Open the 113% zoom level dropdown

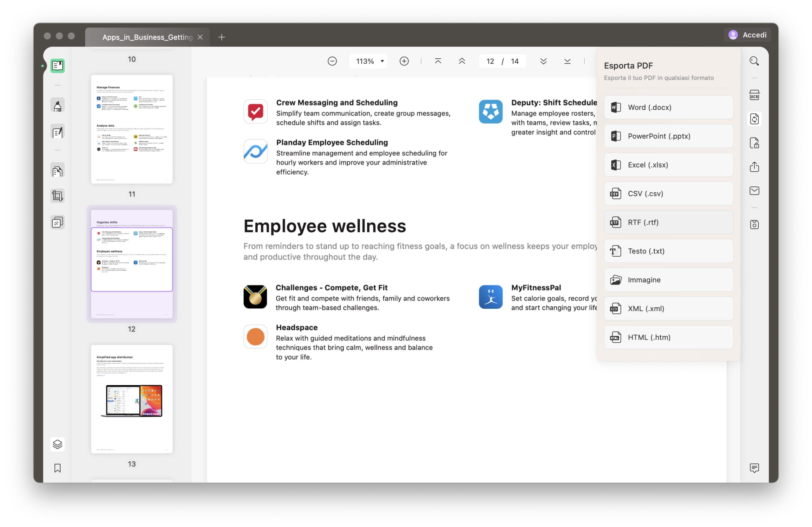pos(369,61)
